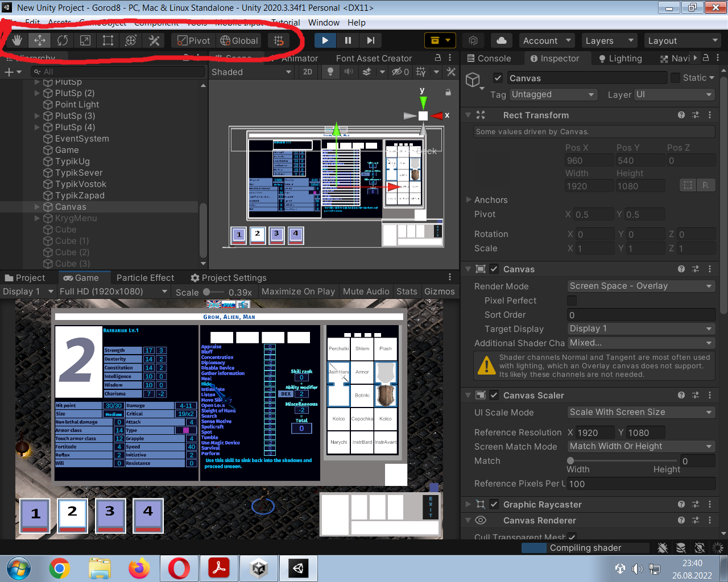Toggle the Scene grid visibility icon
The width and height of the screenshot is (728, 582).
pos(421,72)
